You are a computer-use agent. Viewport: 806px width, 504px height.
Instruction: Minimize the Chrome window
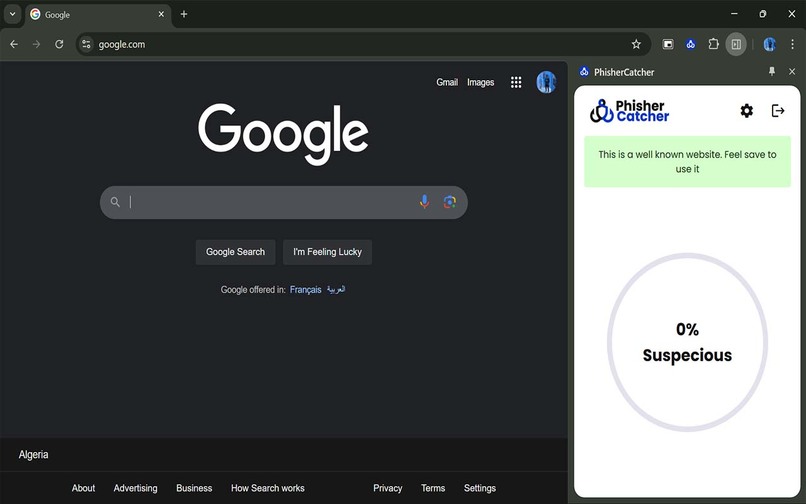click(734, 14)
